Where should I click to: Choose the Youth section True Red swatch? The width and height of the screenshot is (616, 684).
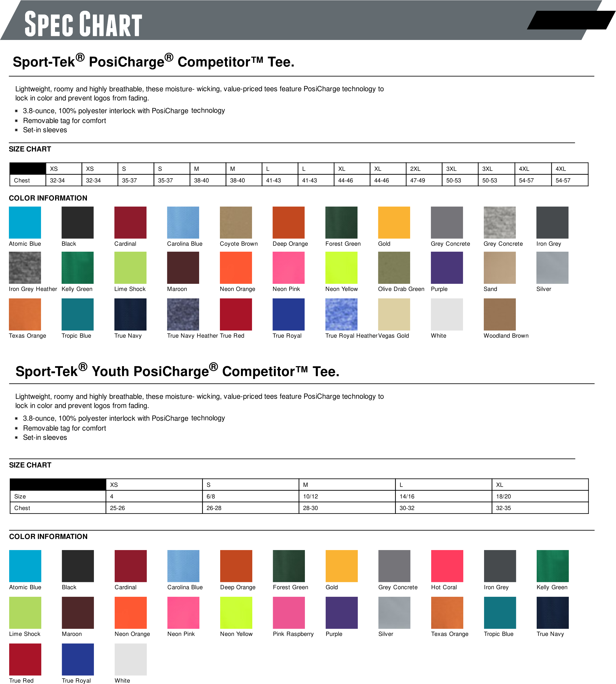point(25,660)
